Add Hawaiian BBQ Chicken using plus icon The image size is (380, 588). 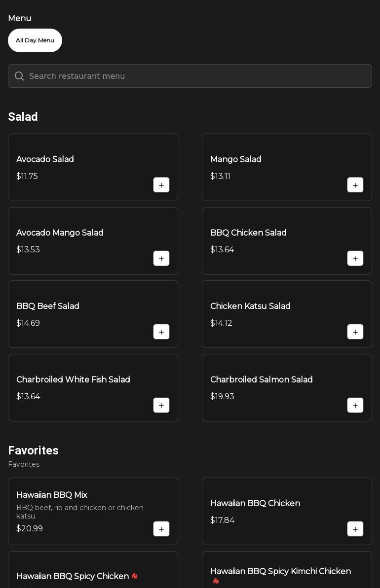[355, 529]
